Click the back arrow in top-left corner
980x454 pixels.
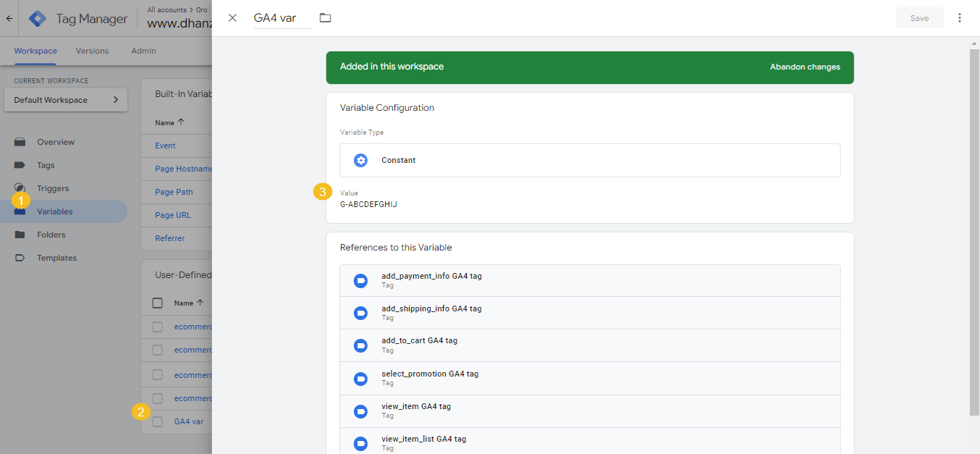[x=9, y=19]
